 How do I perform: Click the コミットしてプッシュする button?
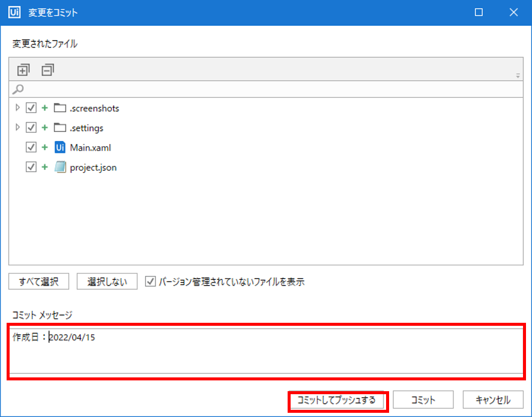click(x=336, y=400)
